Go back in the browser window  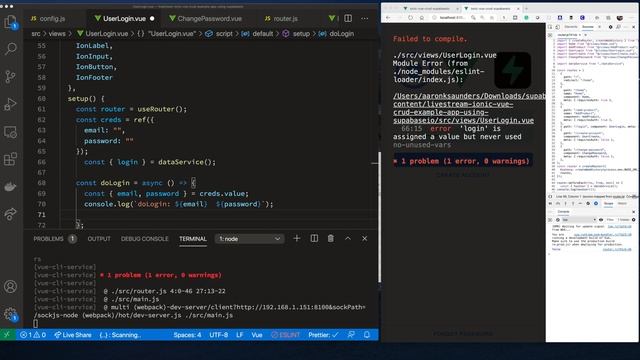pyautogui.click(x=388, y=18)
